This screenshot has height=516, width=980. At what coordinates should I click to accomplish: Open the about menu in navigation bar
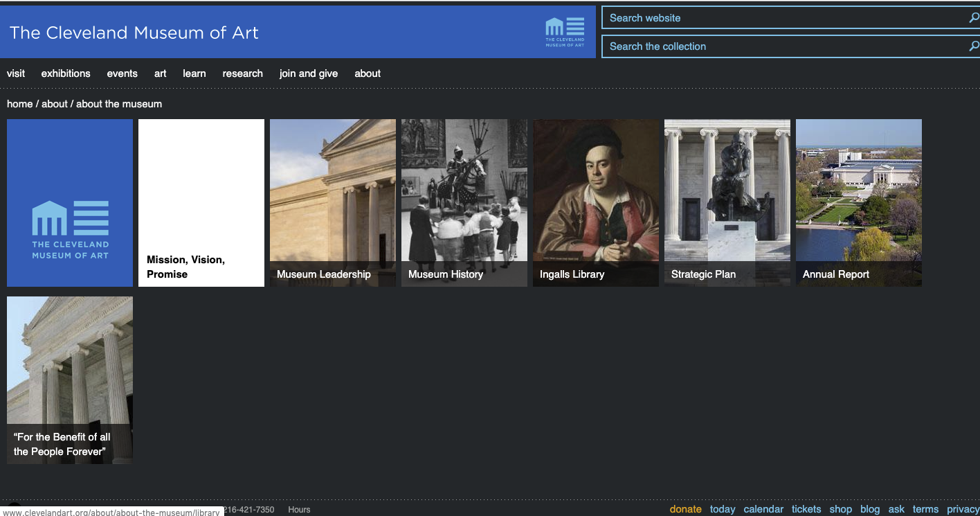367,73
